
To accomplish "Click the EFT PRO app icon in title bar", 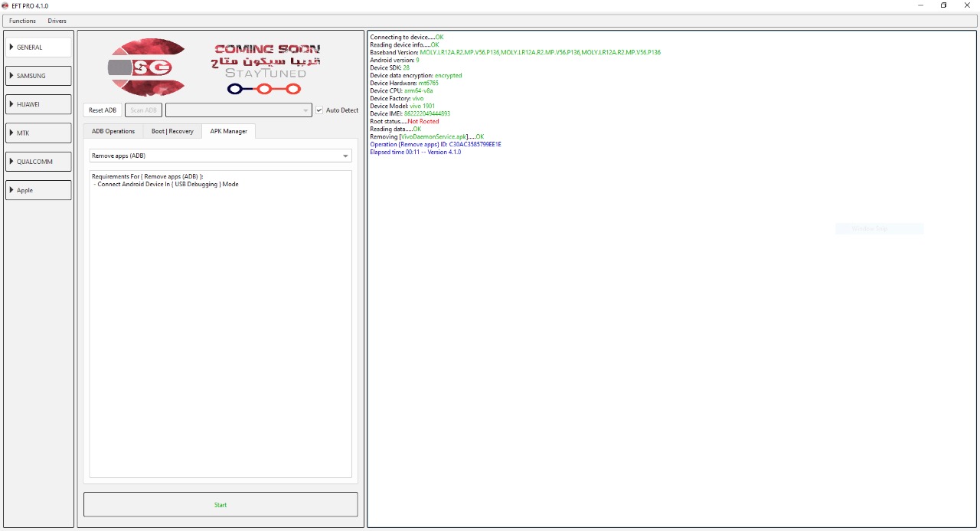I will coord(5,5).
